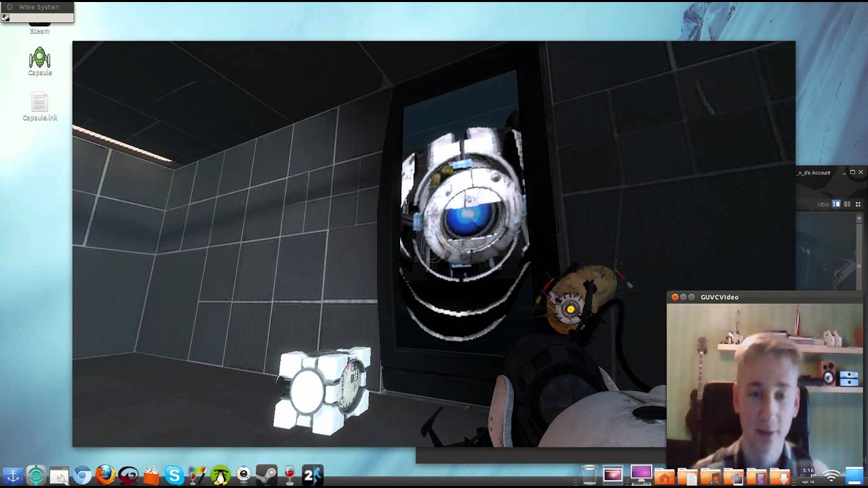Viewport: 868px width, 488px height.
Task: Click the GUVCVideo window title bar
Action: click(764, 297)
